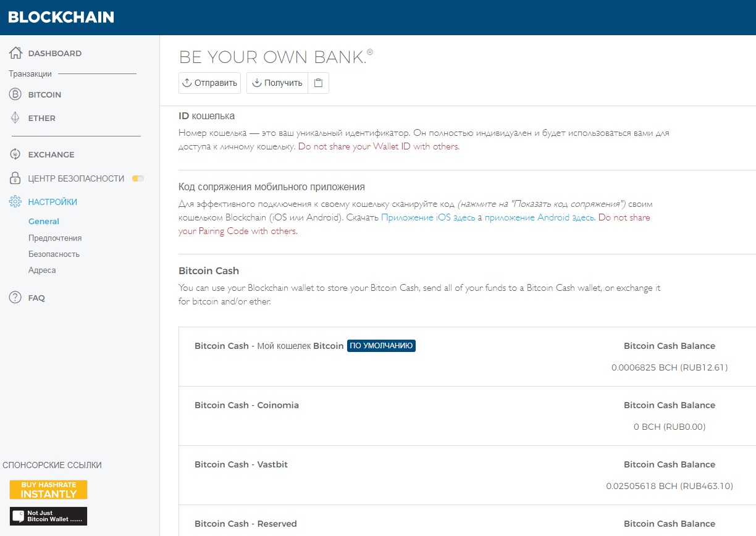This screenshot has height=536, width=756.
Task: Open the Предпочтения settings subsection
Action: pos(55,238)
